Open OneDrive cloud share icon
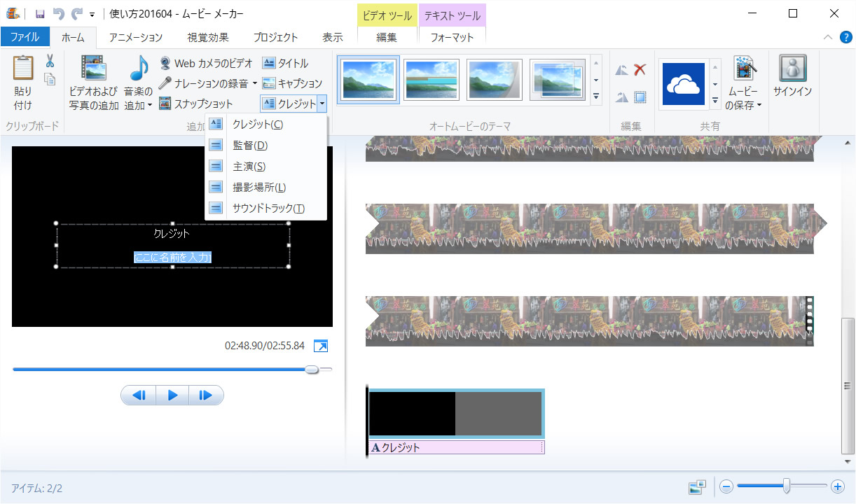The width and height of the screenshot is (856, 504). tap(683, 84)
